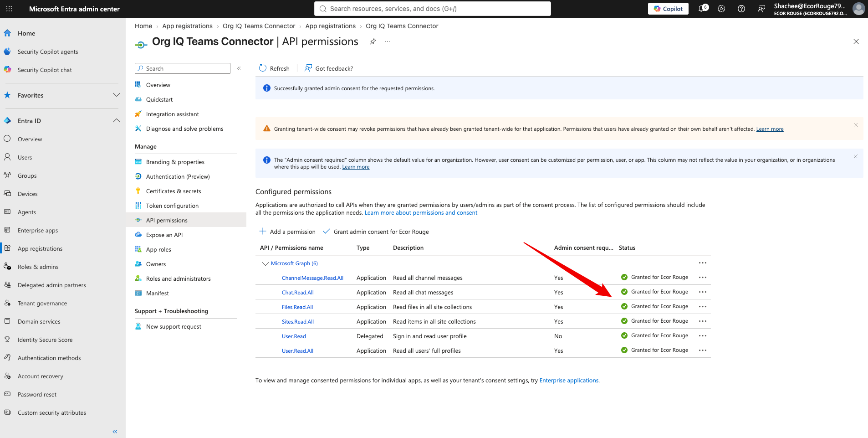Image resolution: width=868 pixels, height=438 pixels.
Task: Open the settings gear icon
Action: [721, 9]
